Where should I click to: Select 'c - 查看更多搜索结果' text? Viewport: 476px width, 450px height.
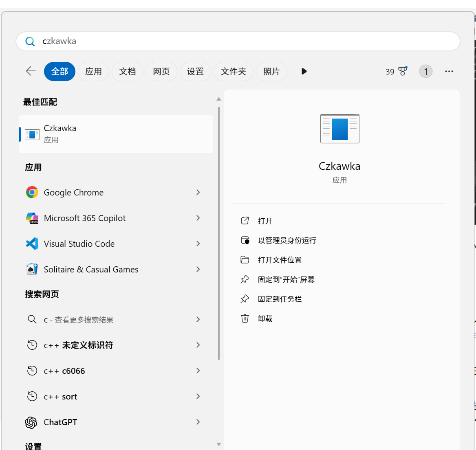[79, 320]
